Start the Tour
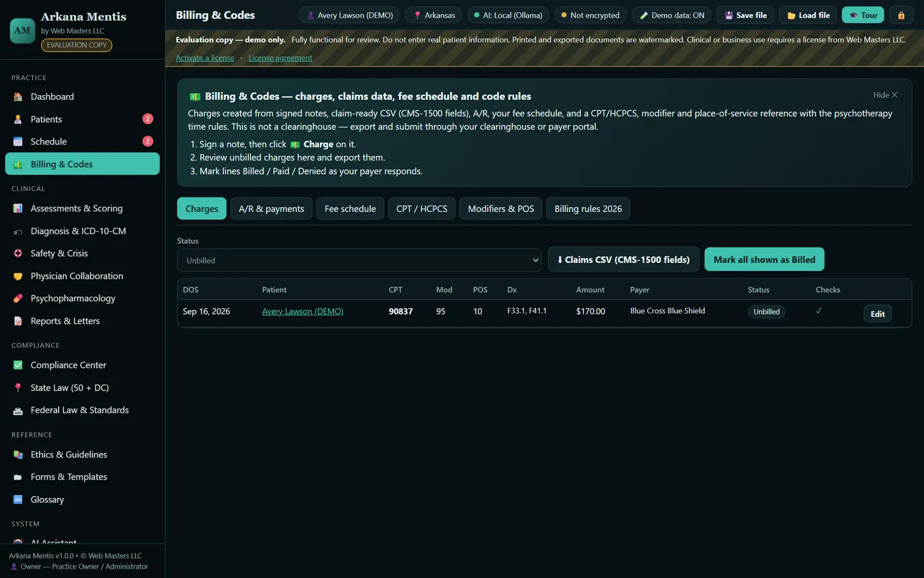This screenshot has height=578, width=924. tap(863, 15)
